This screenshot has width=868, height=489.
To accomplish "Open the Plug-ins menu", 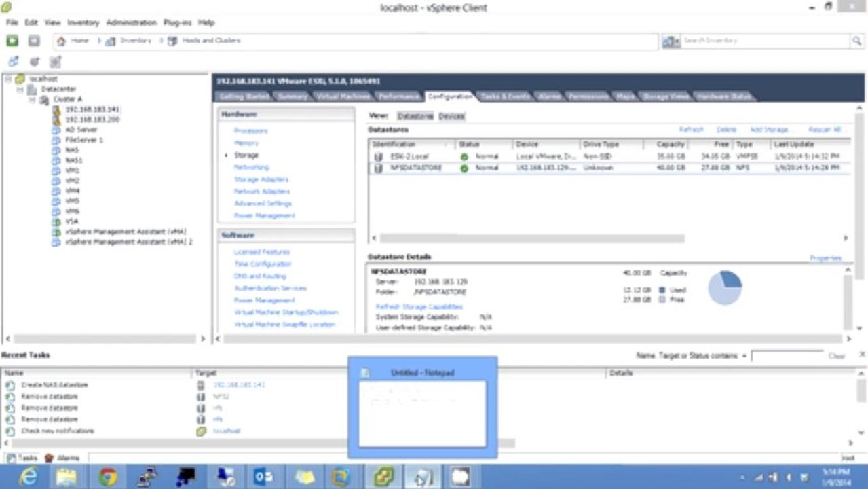I will tap(177, 22).
